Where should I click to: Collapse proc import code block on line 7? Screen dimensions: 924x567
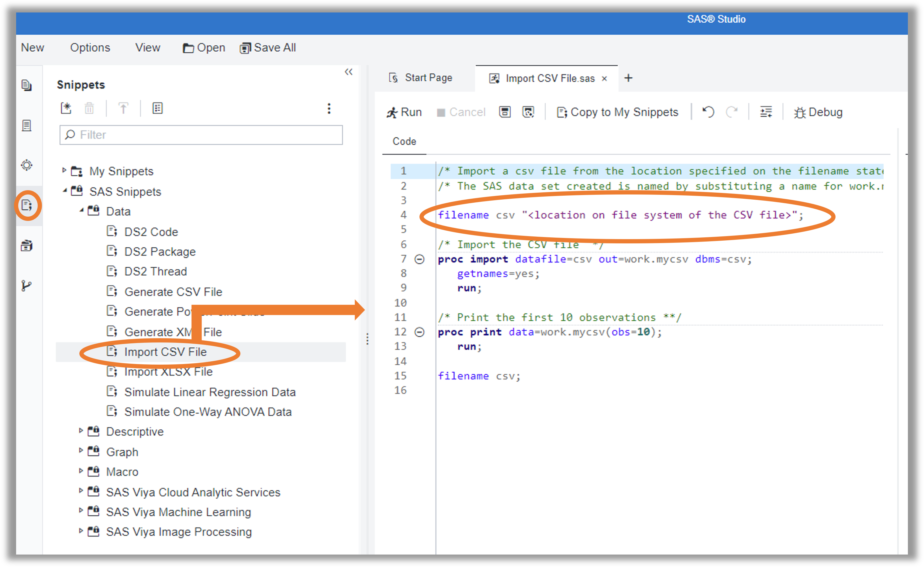pyautogui.click(x=419, y=259)
